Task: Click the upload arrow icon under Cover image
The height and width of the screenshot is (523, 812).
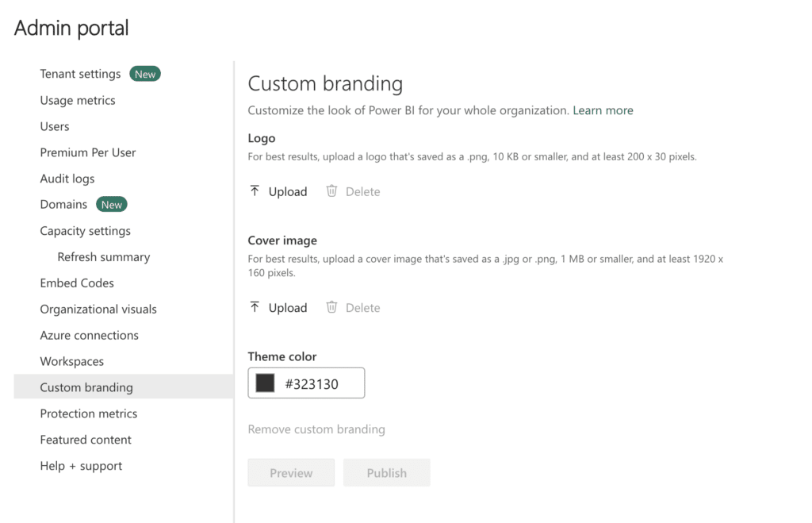Action: 255,307
